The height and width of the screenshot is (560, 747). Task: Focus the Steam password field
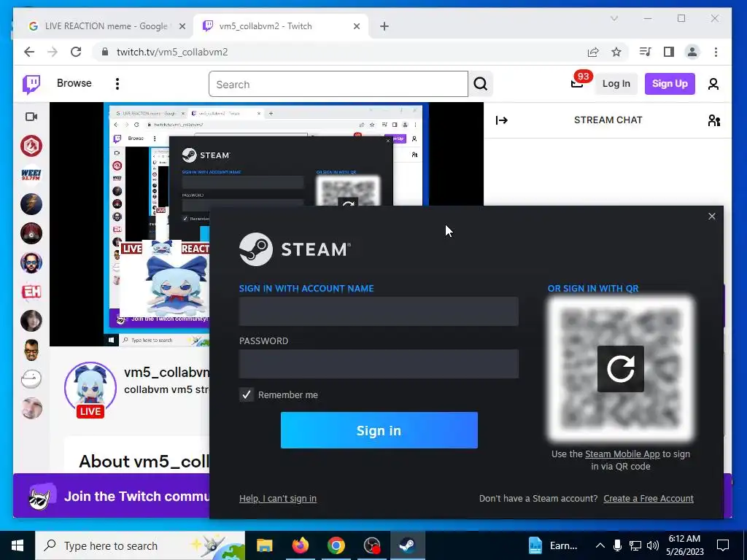[379, 364]
